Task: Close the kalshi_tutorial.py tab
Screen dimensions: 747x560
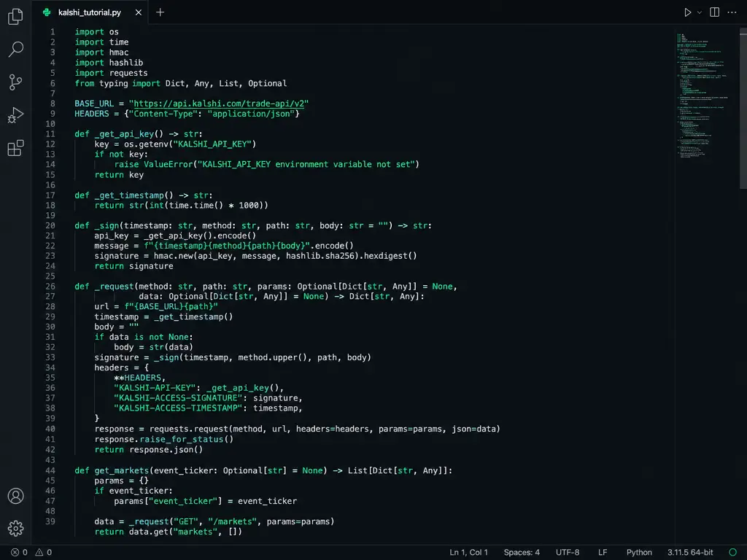Action: [x=138, y=12]
